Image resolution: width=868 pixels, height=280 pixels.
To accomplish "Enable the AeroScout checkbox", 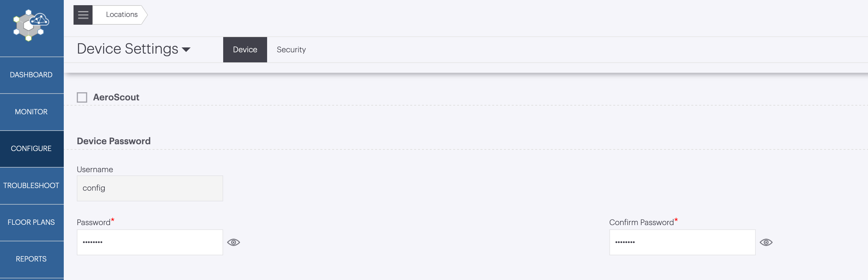I will point(82,97).
